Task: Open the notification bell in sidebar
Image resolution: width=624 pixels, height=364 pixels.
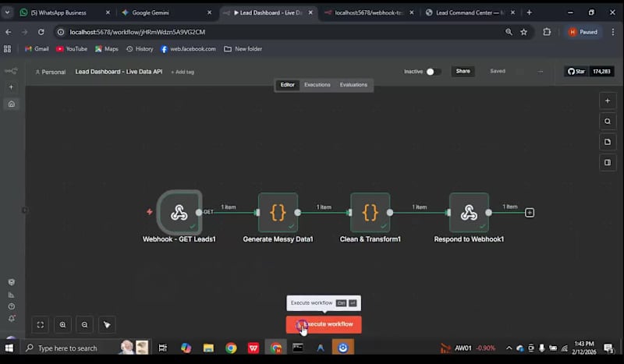Action: click(11, 319)
